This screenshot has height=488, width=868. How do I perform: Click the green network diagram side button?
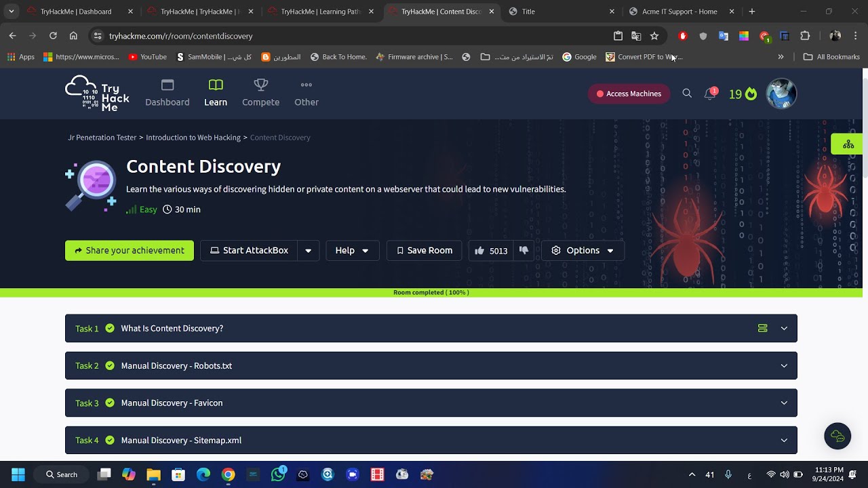pyautogui.click(x=848, y=144)
